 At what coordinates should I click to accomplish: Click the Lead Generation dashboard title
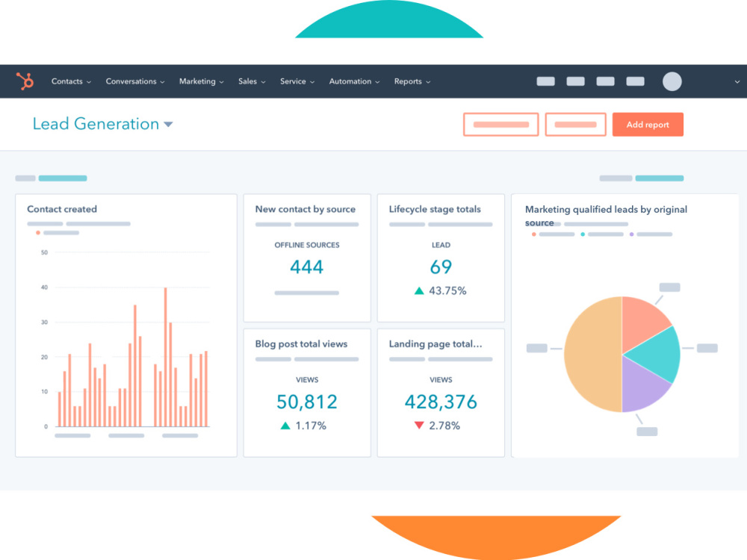pos(96,124)
